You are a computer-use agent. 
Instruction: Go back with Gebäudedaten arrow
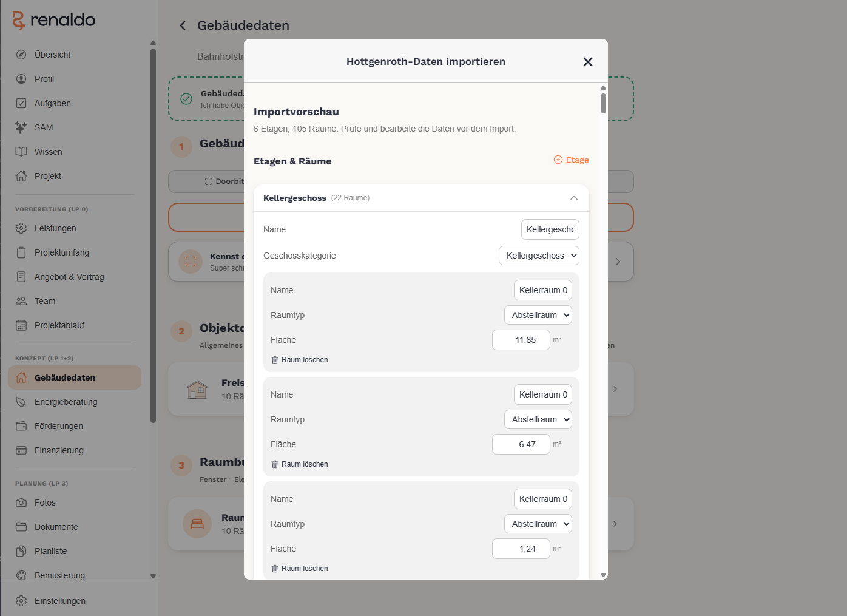tap(183, 25)
